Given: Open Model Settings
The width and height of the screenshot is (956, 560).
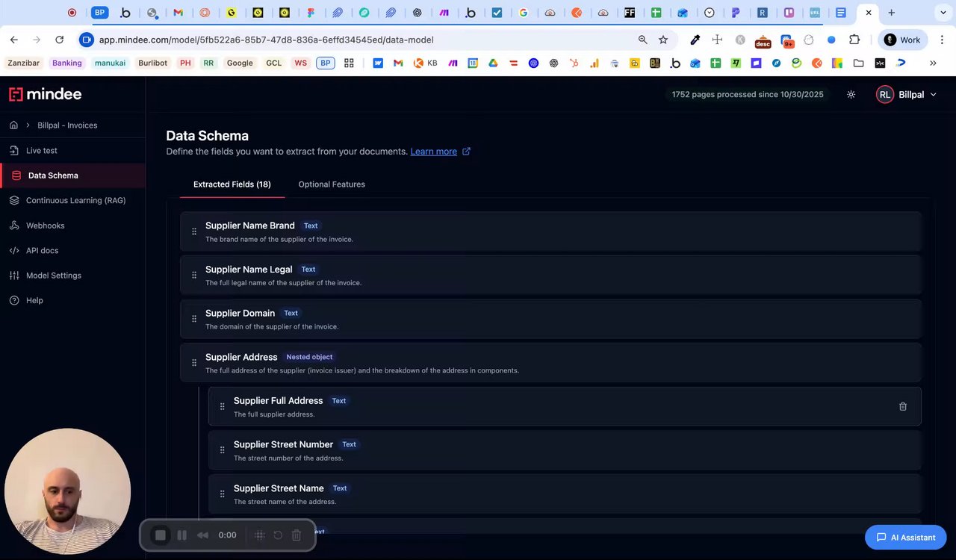Looking at the screenshot, I should click(x=53, y=276).
